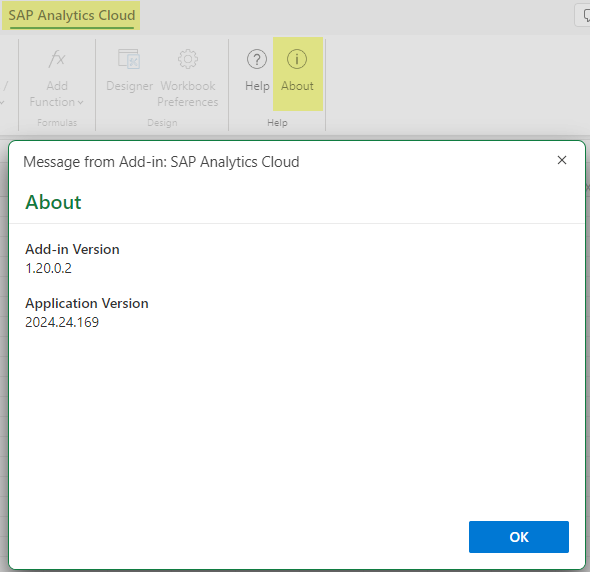The image size is (590, 572).
Task: Click the Add Function fx icon
Action: (x=57, y=59)
